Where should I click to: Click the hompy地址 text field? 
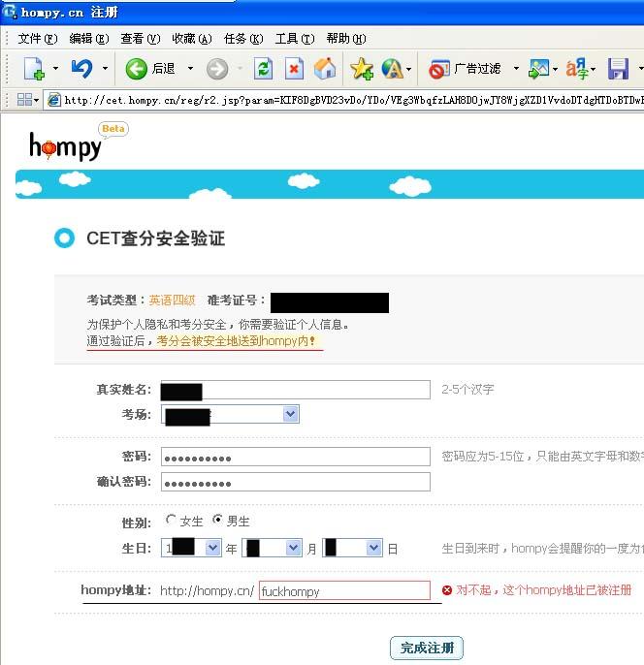coord(344,590)
